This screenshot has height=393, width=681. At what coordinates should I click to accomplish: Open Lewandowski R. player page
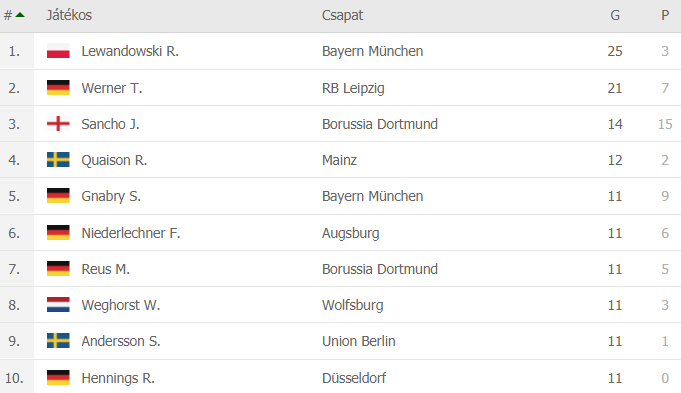coord(130,51)
